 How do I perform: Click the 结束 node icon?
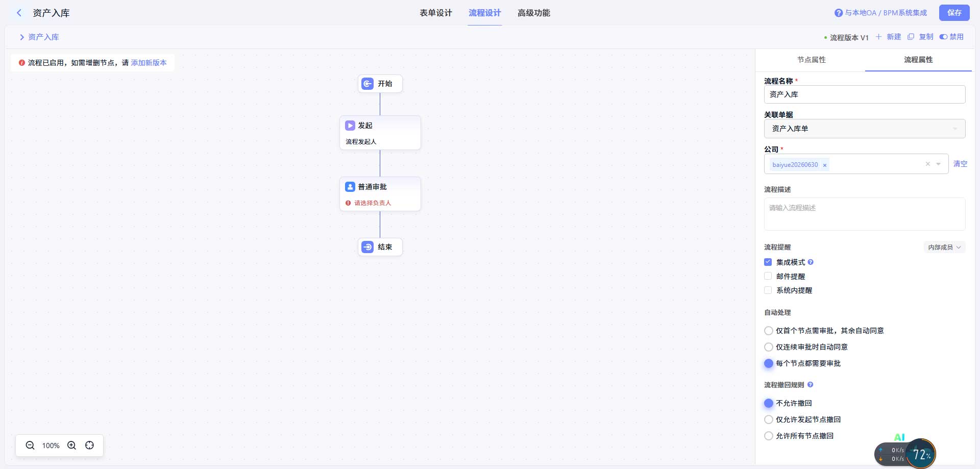[367, 247]
